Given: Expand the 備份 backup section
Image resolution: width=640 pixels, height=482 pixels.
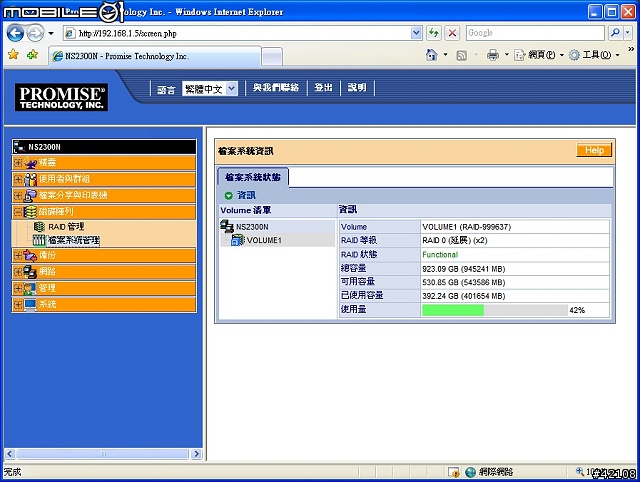Looking at the screenshot, I should pos(18,255).
